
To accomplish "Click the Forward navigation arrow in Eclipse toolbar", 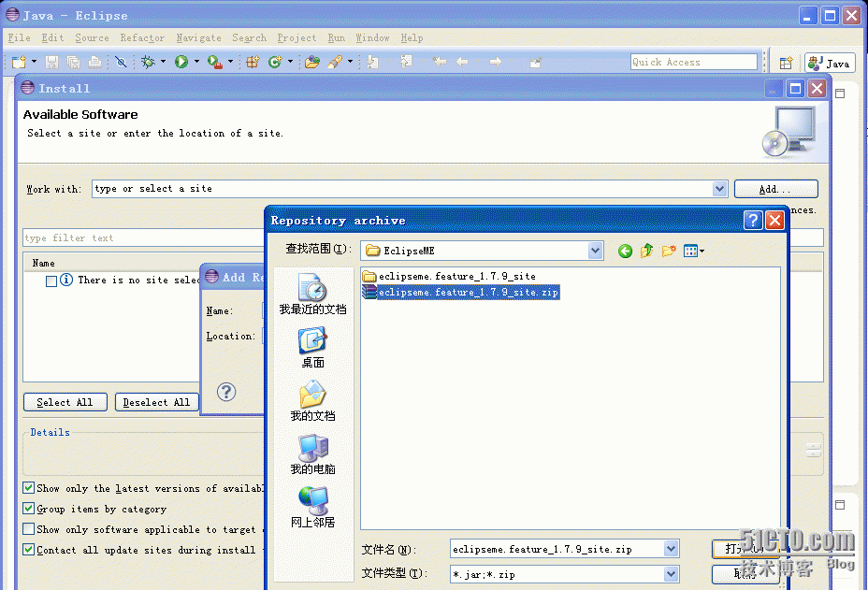I will (x=496, y=62).
